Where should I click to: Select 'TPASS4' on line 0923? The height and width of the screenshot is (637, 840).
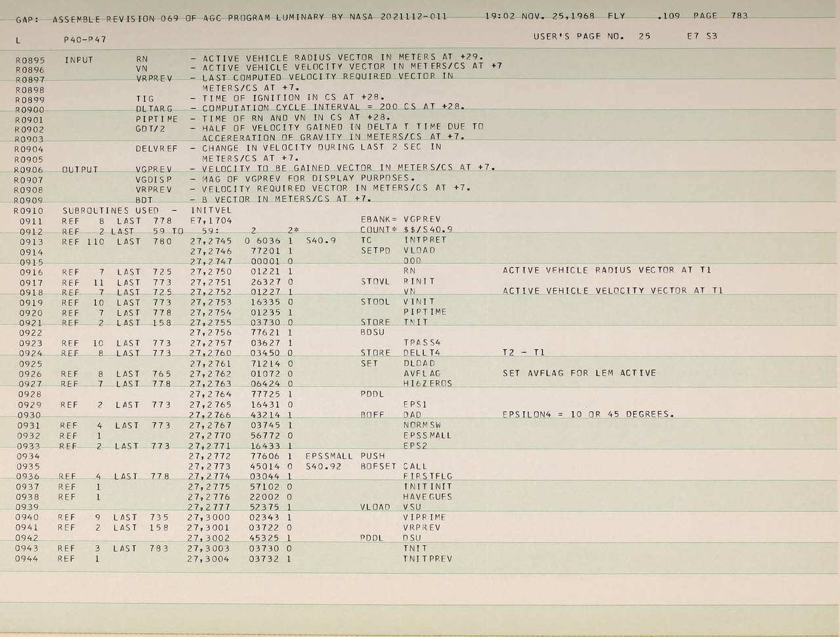pyautogui.click(x=422, y=343)
